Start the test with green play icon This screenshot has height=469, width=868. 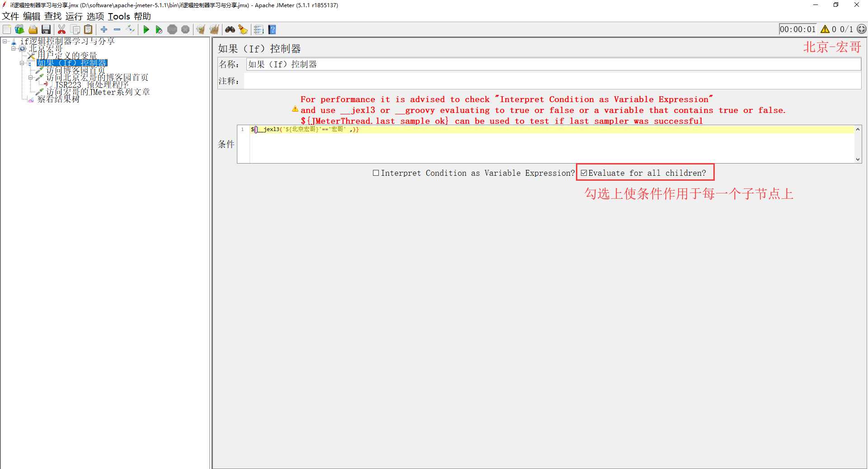(x=146, y=29)
